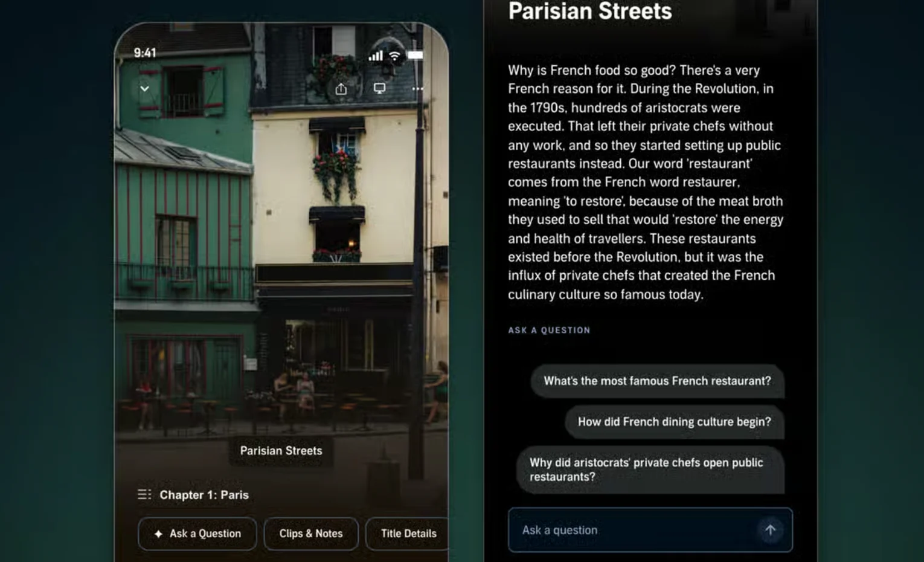Open the chapter list icon

pyautogui.click(x=144, y=494)
